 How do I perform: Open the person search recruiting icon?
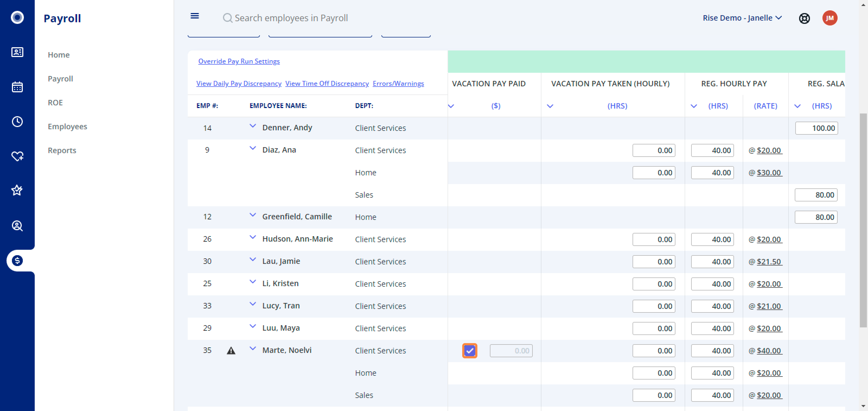point(17,226)
